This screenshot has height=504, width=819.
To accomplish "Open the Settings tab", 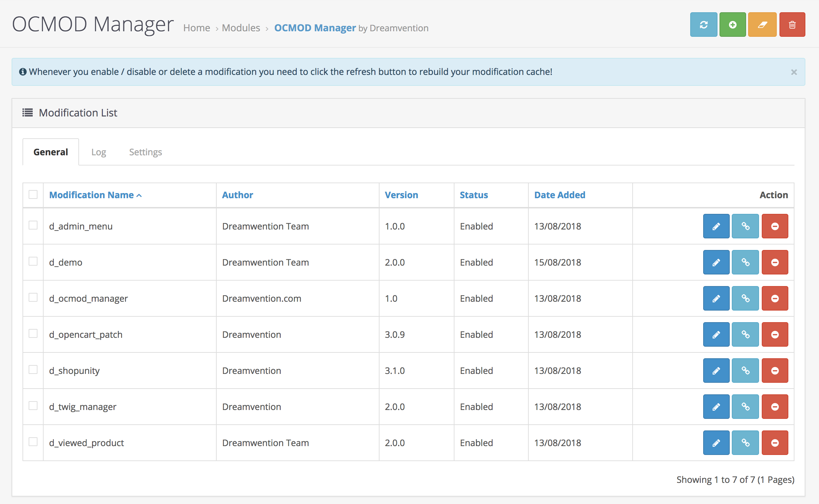I will (145, 152).
